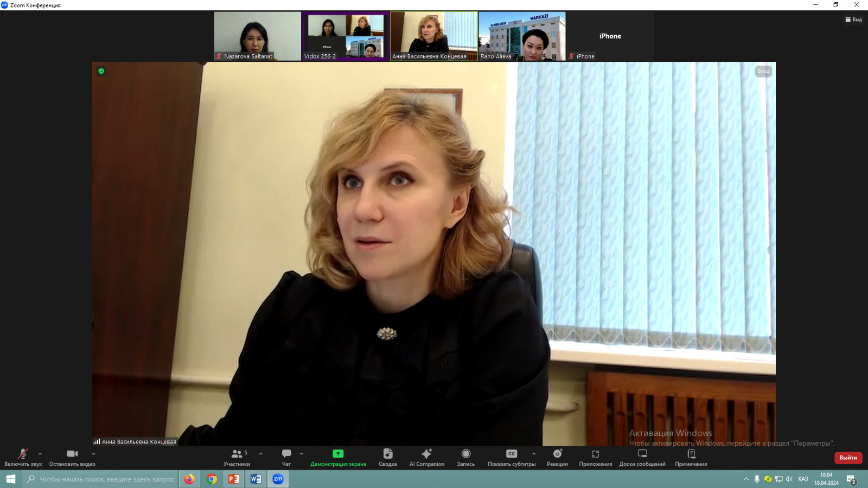Viewport: 868px width, 488px height.
Task: Open Доски сообщений whiteboards
Action: [x=642, y=457]
